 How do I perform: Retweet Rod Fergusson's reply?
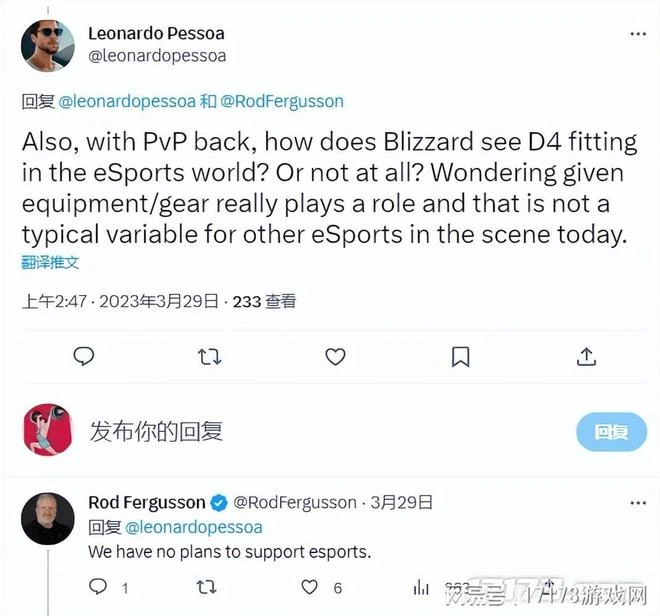(206, 587)
